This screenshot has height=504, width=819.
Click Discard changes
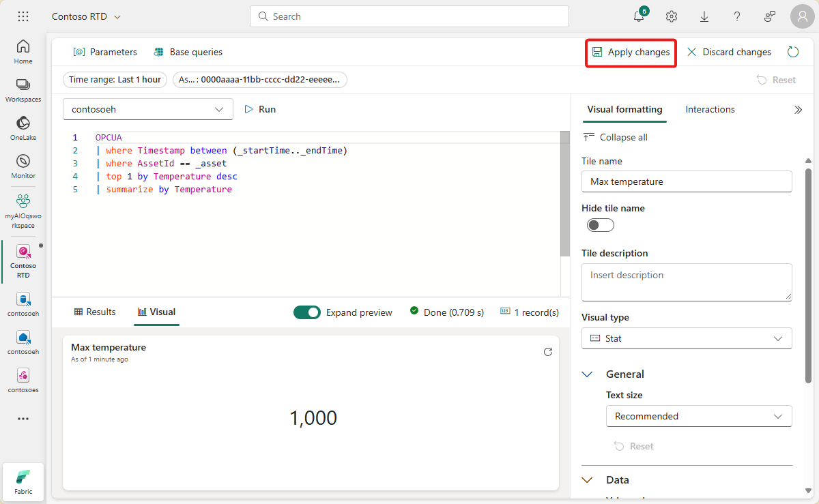pos(730,52)
